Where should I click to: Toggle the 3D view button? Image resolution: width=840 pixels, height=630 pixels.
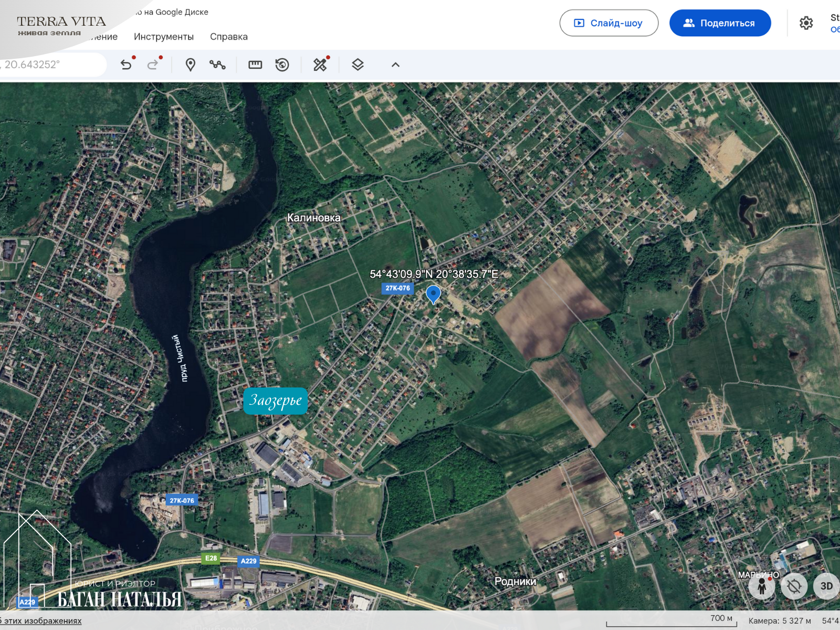pyautogui.click(x=826, y=586)
